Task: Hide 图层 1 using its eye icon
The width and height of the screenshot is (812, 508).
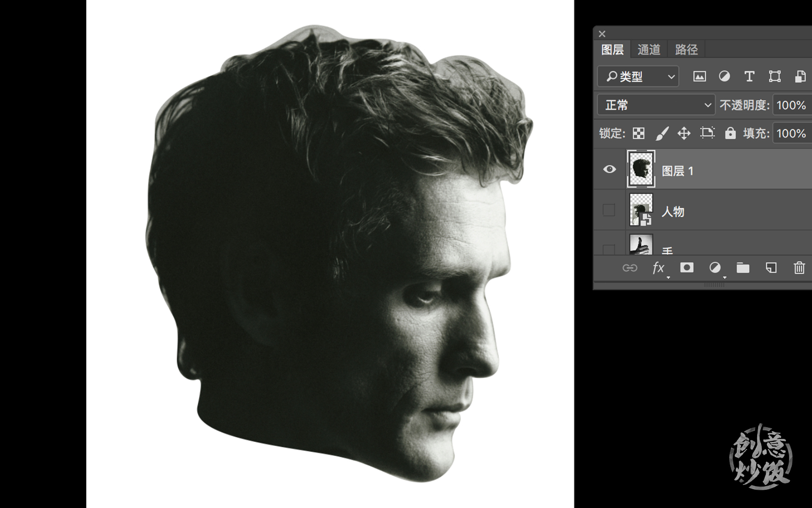Action: (x=610, y=169)
